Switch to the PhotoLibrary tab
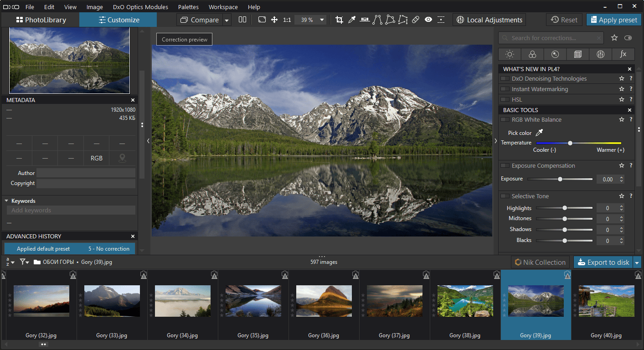 pyautogui.click(x=41, y=20)
